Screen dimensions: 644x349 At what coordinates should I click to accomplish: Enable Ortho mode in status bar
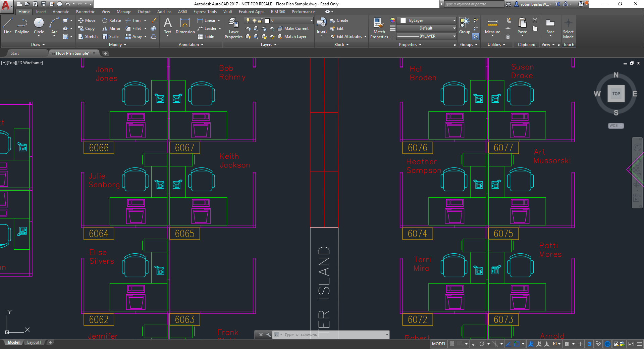tap(473, 344)
